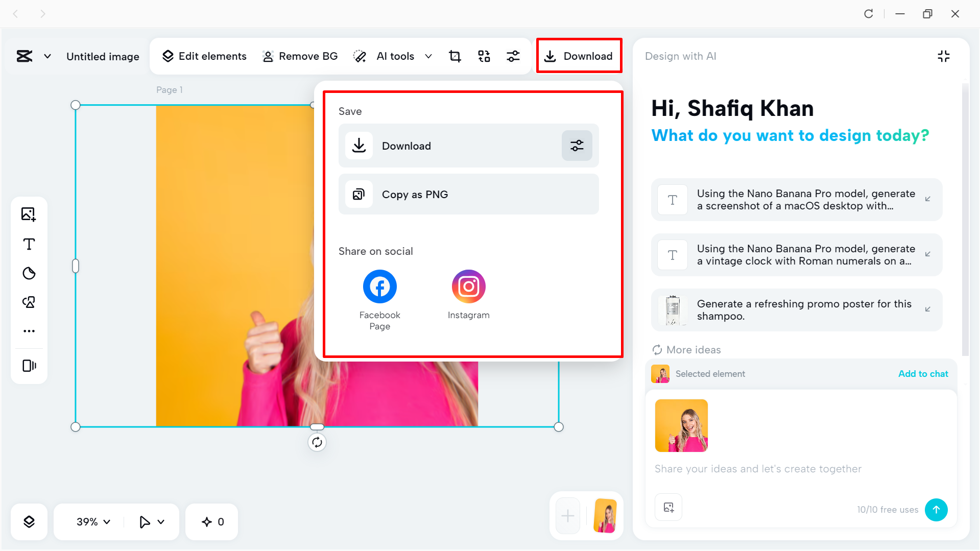Image resolution: width=980 pixels, height=551 pixels.
Task: Select the macOS desktop screenshot prompt suggestion
Action: point(797,200)
